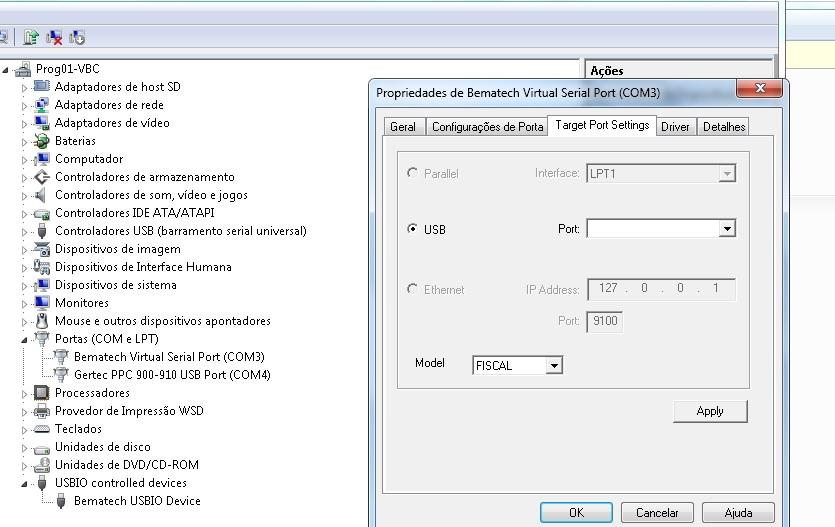
Task: Click the Controladores de som speaker icon
Action: click(x=40, y=195)
